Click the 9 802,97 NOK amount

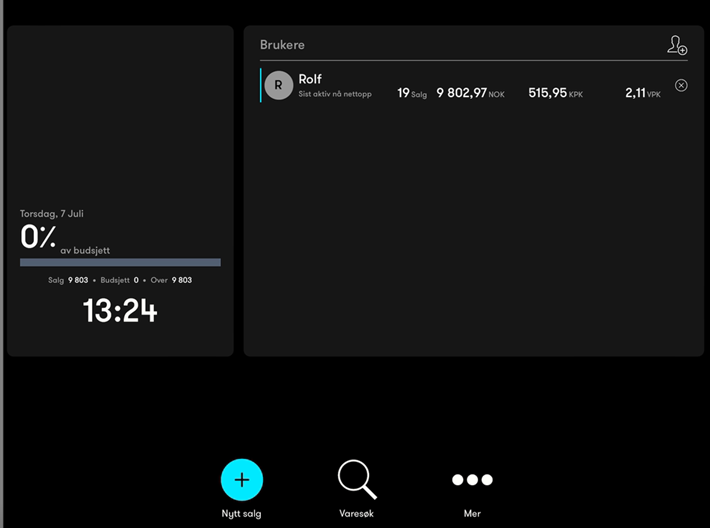[470, 93]
